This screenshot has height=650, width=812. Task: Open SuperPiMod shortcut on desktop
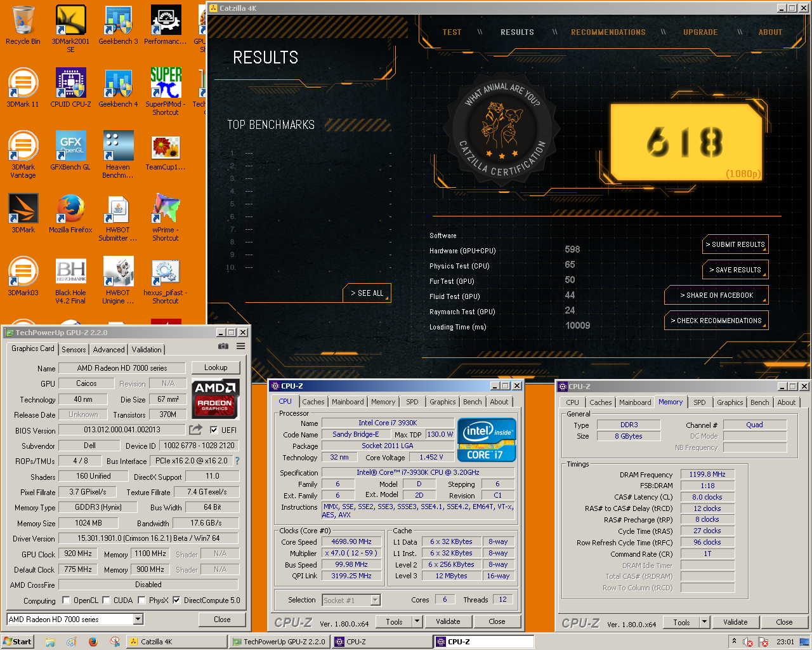[166, 91]
